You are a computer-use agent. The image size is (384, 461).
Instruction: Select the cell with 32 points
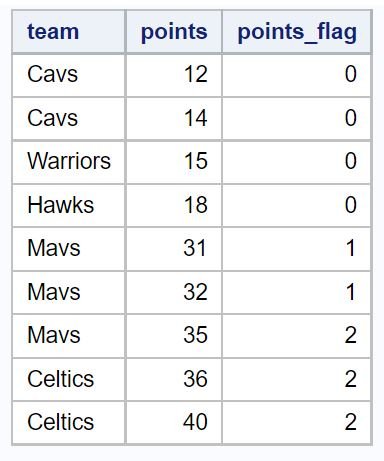click(x=174, y=292)
